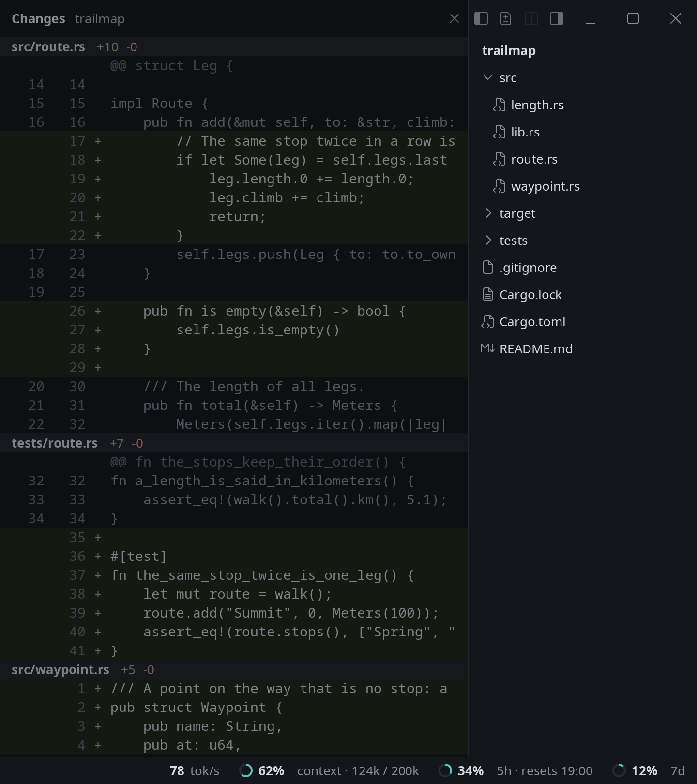Viewport: 697px width, 784px height.
Task: Close the application window
Action: pyautogui.click(x=676, y=18)
